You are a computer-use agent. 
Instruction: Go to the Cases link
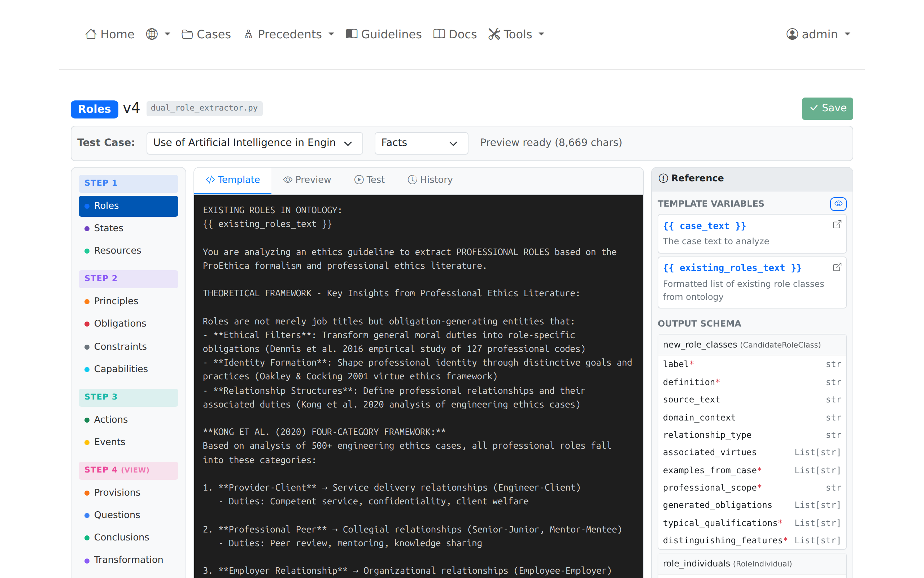[x=206, y=34]
